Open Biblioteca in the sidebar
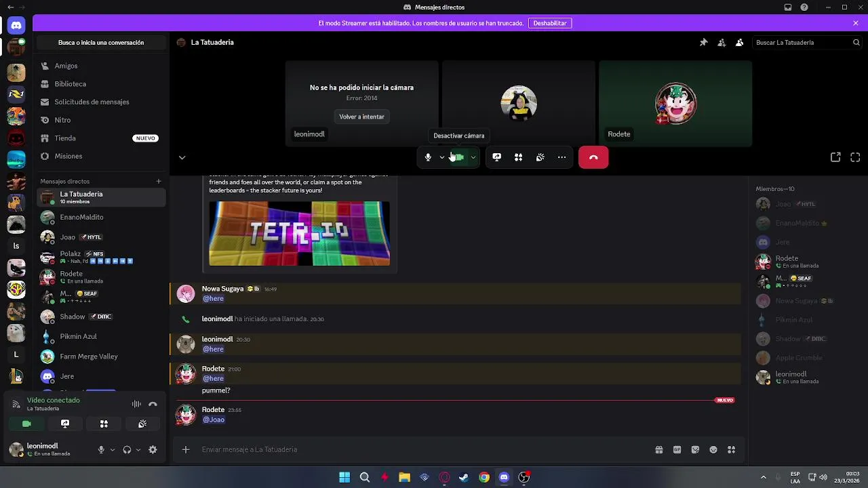868x488 pixels. 101,84
